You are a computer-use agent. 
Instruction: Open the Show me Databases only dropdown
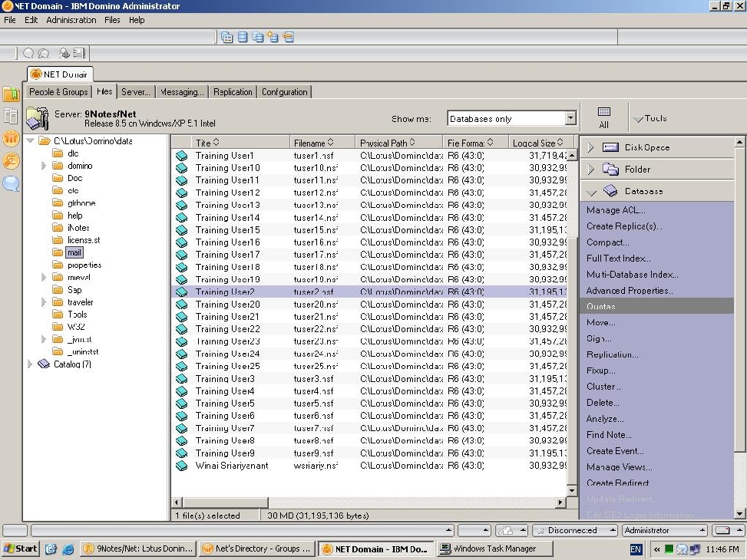570,118
